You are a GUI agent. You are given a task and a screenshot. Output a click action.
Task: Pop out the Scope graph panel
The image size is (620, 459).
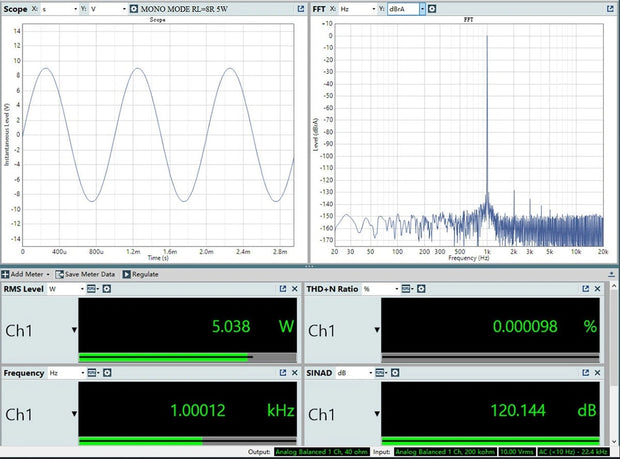[301, 8]
